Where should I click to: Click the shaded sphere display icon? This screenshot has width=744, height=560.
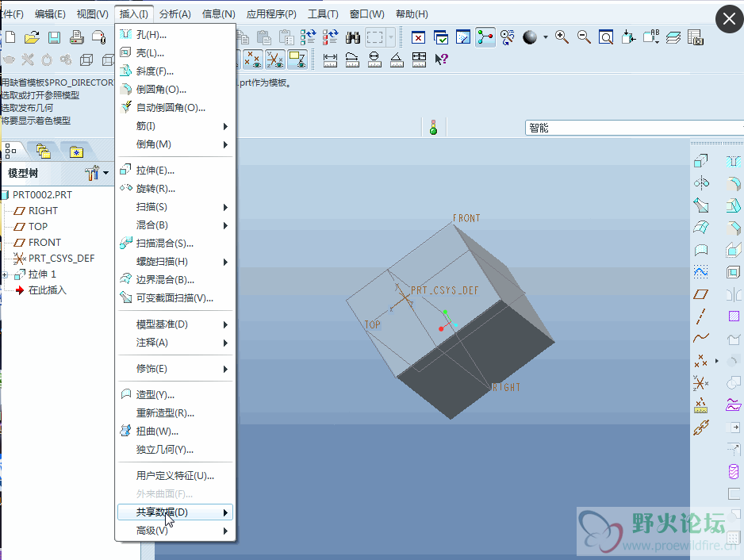[530, 37]
